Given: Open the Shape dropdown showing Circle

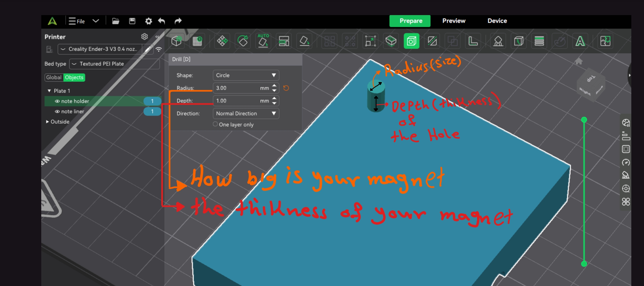Looking at the screenshot, I should [x=246, y=75].
